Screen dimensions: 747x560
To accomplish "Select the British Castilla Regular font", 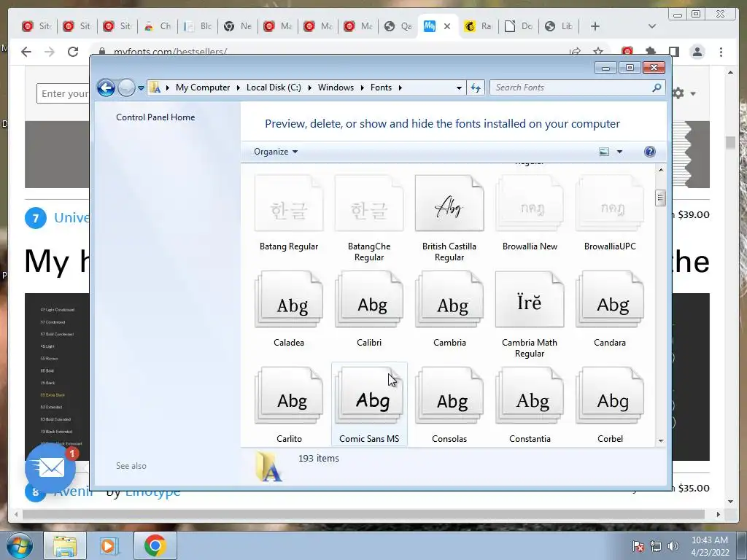I will pyautogui.click(x=449, y=203).
